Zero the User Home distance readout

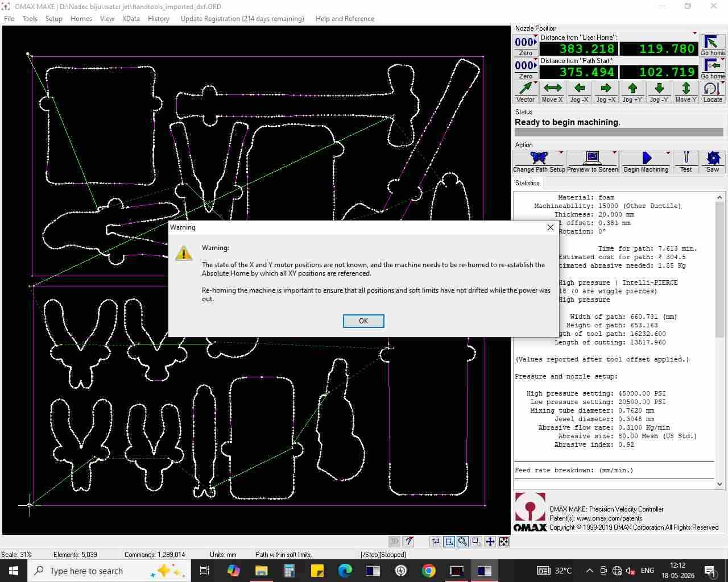point(526,45)
